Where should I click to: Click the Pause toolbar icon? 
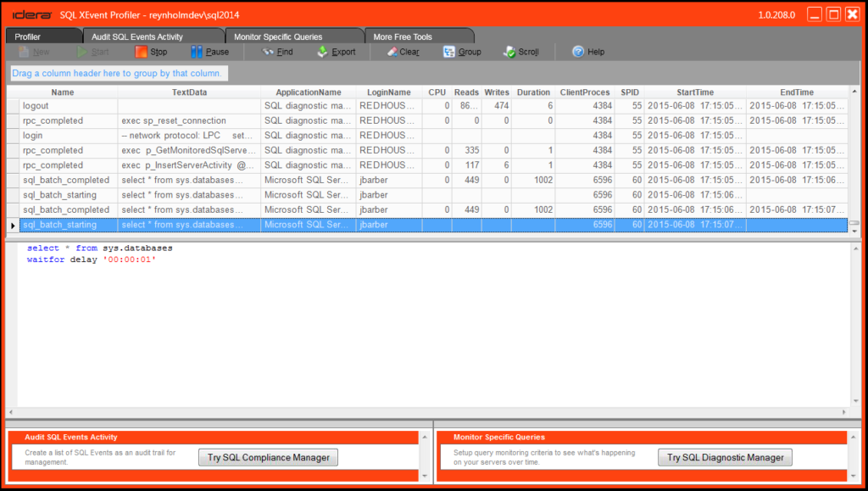[x=197, y=52]
